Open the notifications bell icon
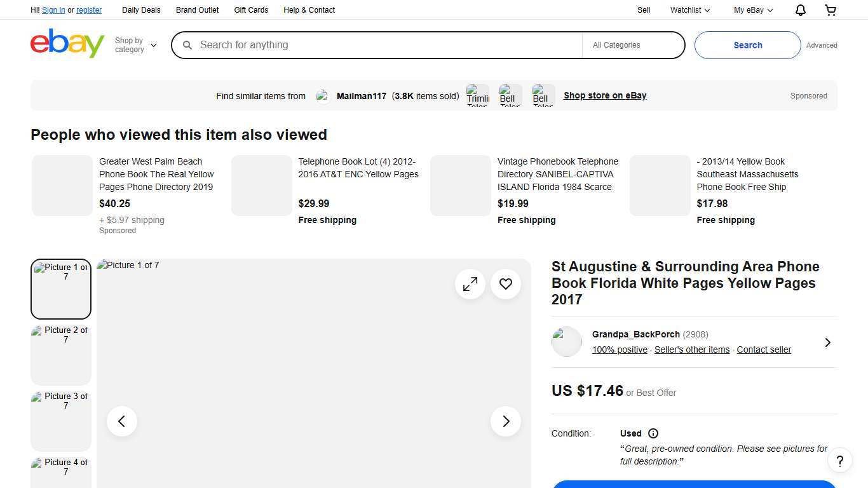Viewport: 868px width, 488px height. (800, 10)
